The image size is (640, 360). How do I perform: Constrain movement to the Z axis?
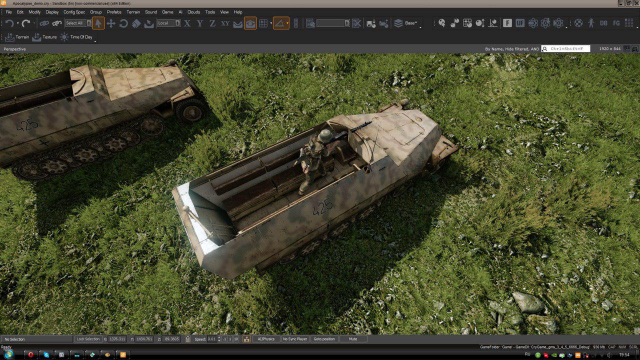tap(212, 24)
